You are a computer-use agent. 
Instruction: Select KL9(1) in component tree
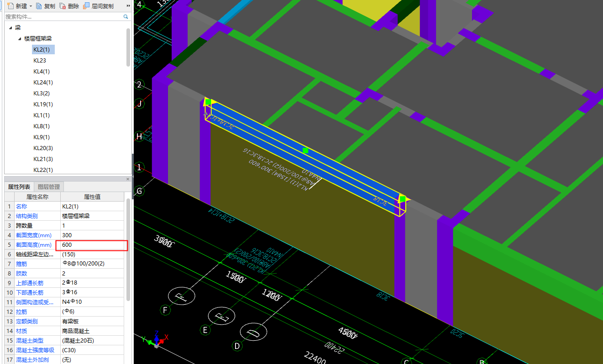pyautogui.click(x=42, y=137)
